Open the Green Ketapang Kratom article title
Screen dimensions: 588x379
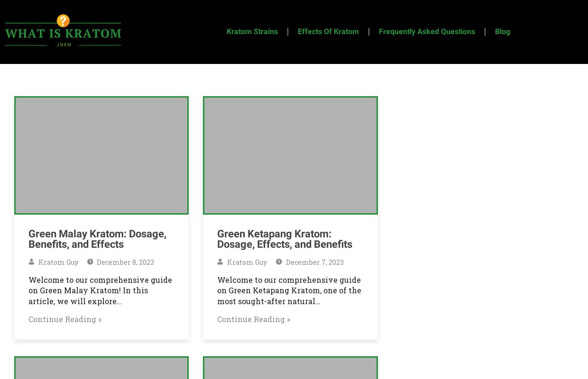tap(285, 239)
